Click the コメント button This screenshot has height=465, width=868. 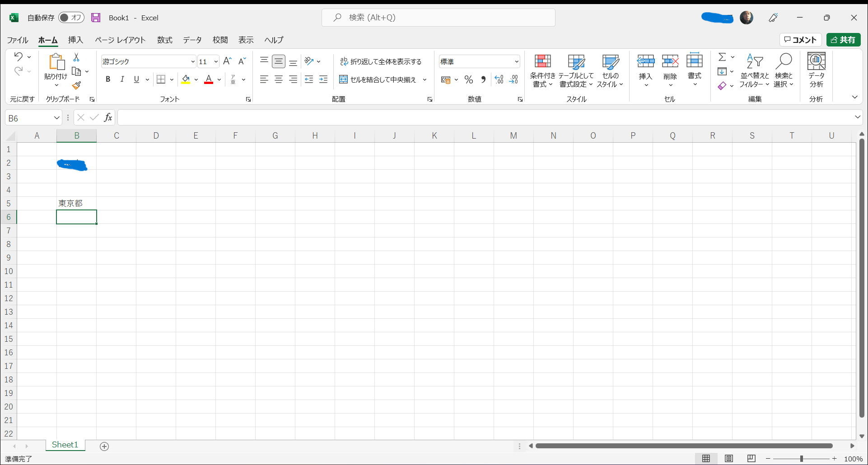click(800, 40)
